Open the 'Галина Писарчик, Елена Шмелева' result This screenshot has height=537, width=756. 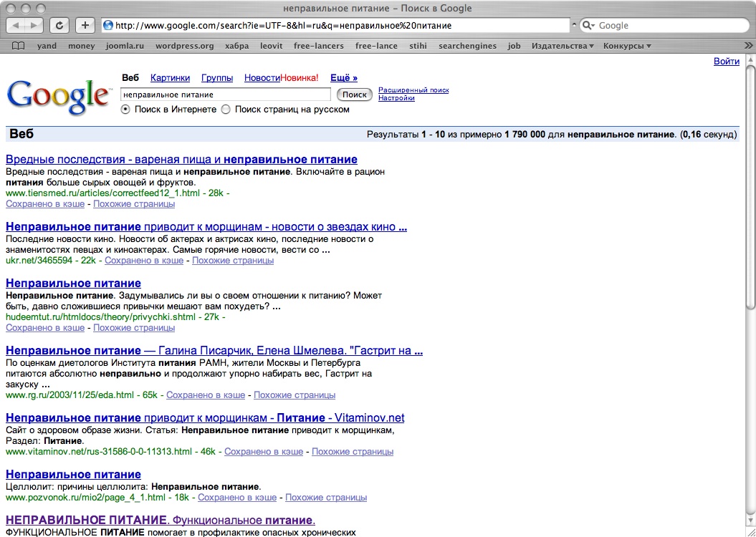tap(214, 351)
